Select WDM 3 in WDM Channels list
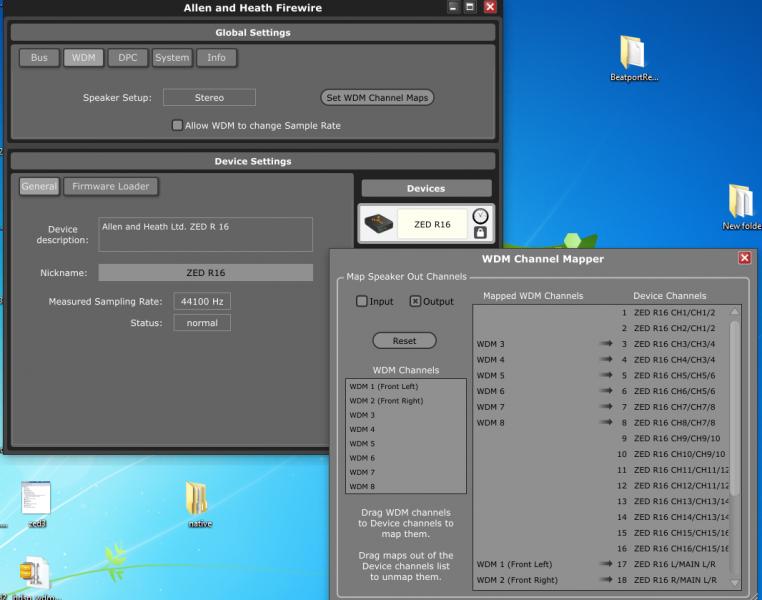762x600 pixels. (x=406, y=415)
